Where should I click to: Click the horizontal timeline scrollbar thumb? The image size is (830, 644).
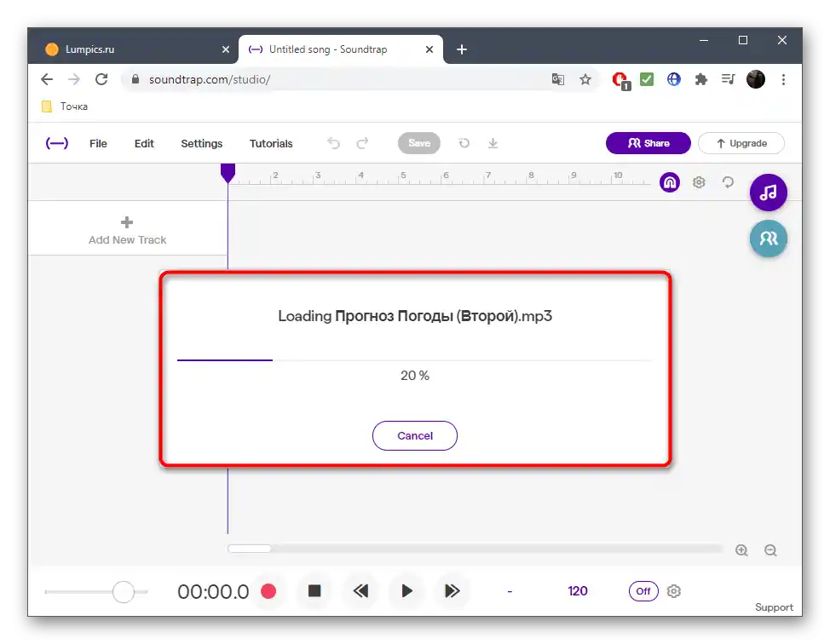point(250,549)
